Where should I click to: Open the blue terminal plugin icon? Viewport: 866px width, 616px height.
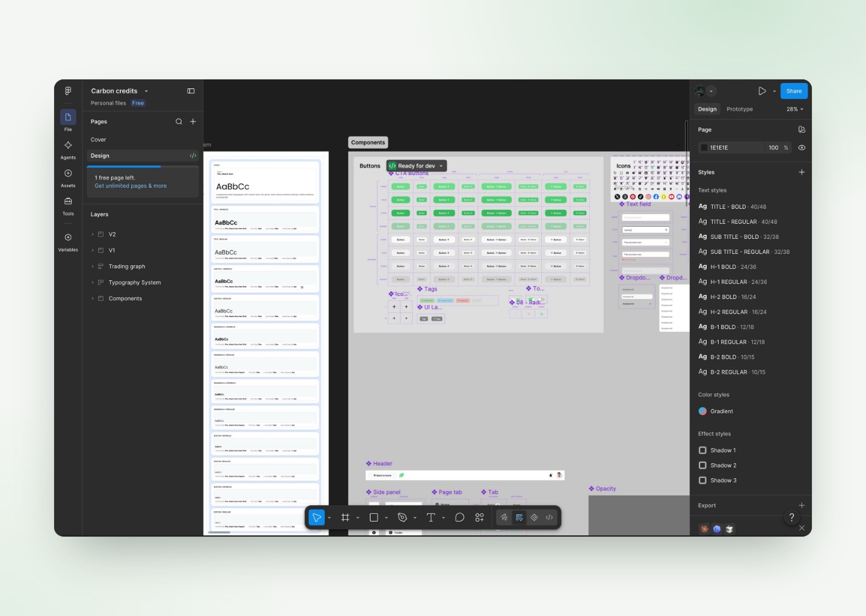coord(717,529)
